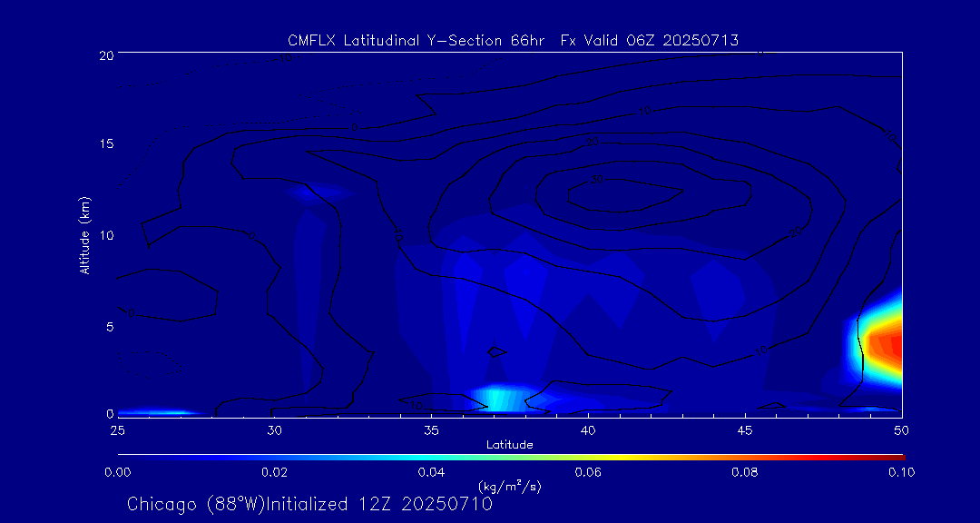This screenshot has width=980, height=523.
Task: Click the latitude axis tick label "35"
Action: (431, 429)
